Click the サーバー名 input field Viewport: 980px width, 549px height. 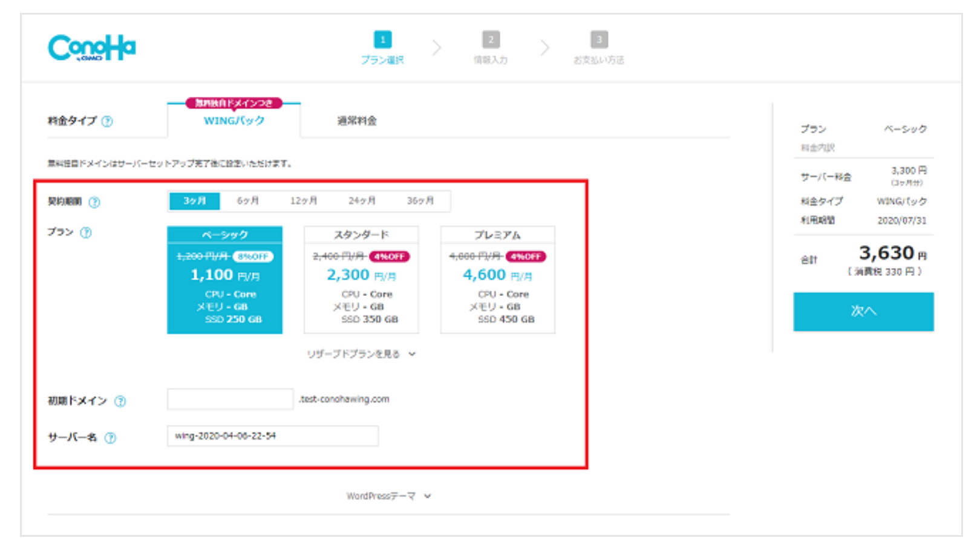[273, 436]
